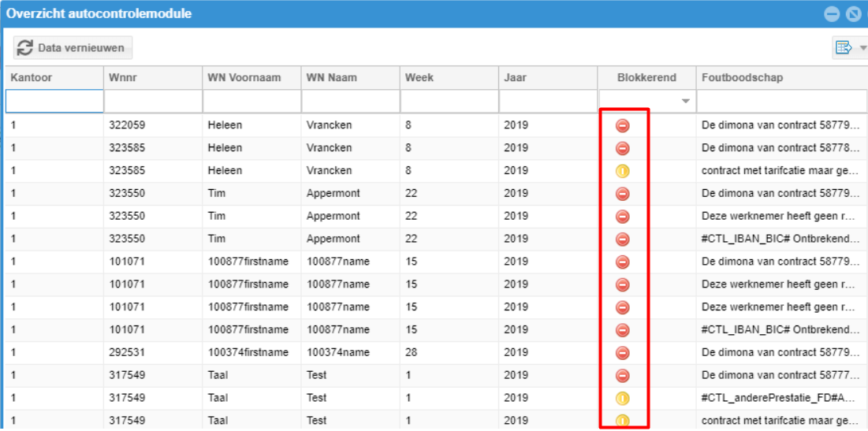
Task: Click red blocking icon for Wnnr 292531
Action: coord(623,352)
